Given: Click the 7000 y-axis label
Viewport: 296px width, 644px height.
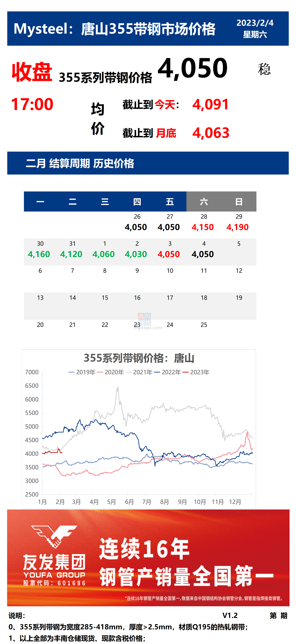Looking at the screenshot, I should 32,372.
